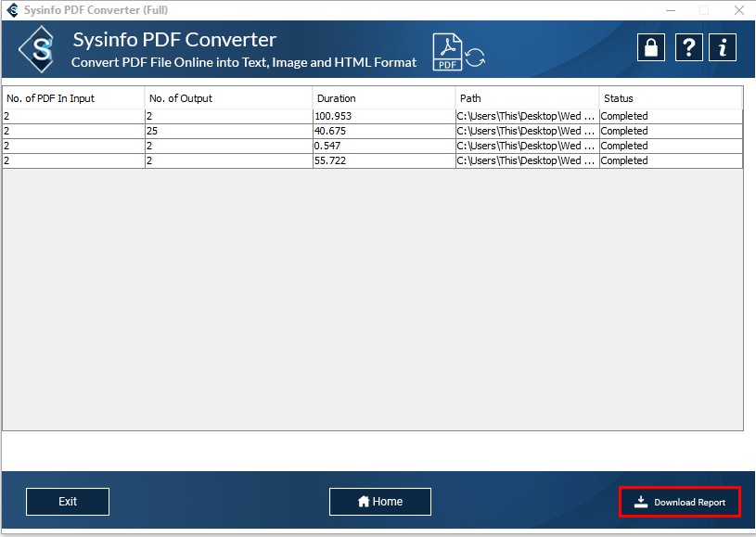Viewport: 756px width, 537px height.
Task: Select the row with 25 outputs
Action: tap(227, 131)
